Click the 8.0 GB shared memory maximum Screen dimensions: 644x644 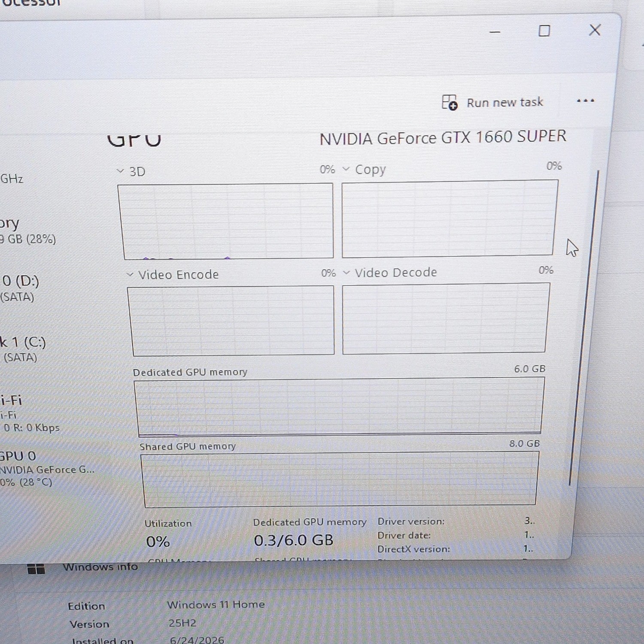(x=525, y=444)
